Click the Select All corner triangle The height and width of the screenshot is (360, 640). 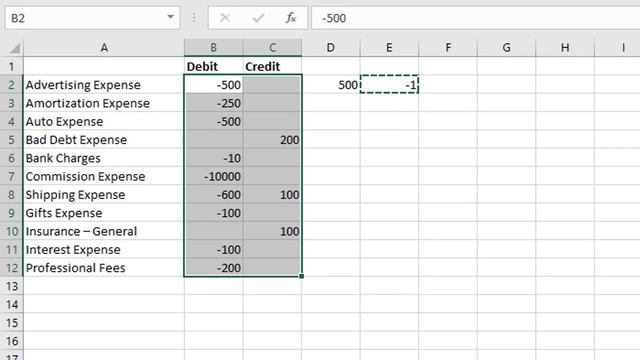(x=14, y=48)
